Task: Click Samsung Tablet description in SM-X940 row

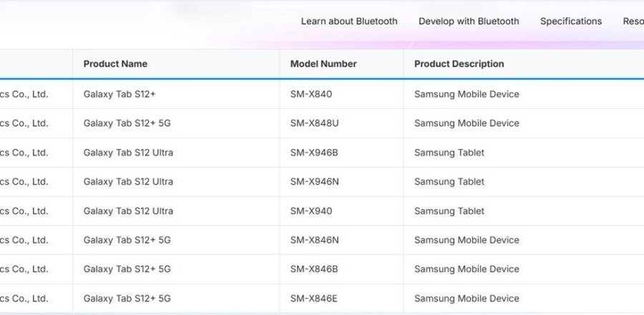Action: coord(449,210)
